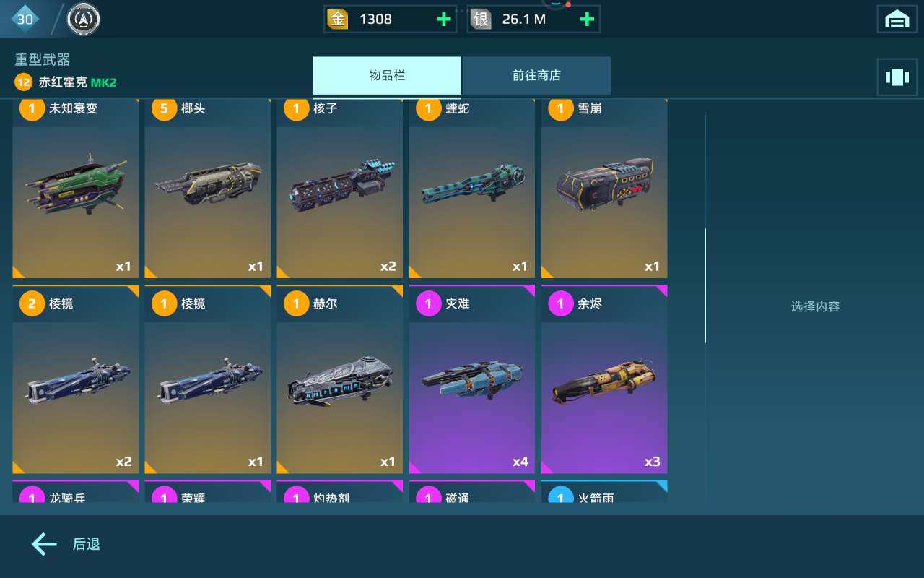Open the robot loadout icon at right
Screen dimensions: 924x578
(897, 77)
